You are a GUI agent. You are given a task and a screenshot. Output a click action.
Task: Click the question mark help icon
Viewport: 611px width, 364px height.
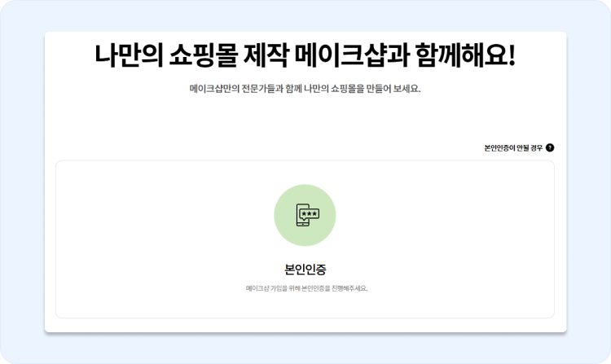point(550,147)
